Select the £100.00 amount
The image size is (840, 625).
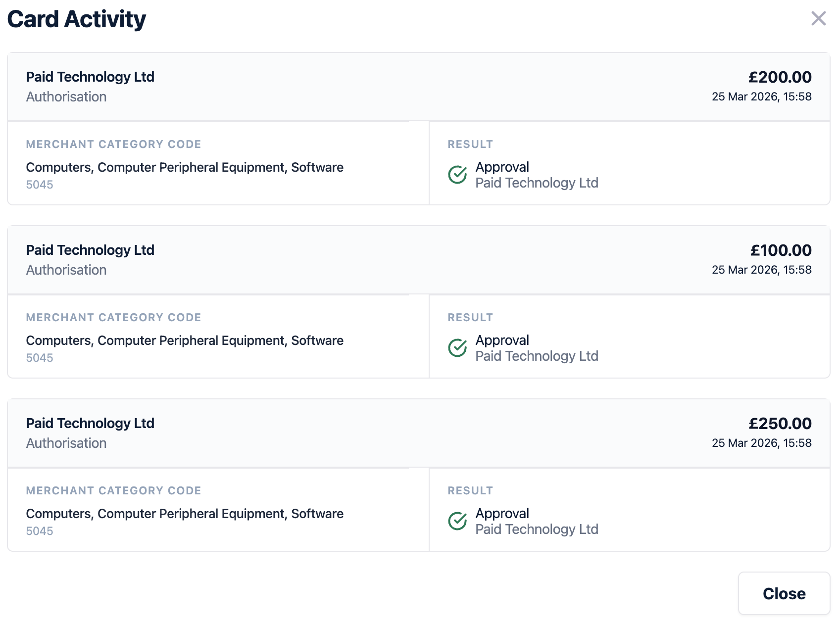click(781, 250)
